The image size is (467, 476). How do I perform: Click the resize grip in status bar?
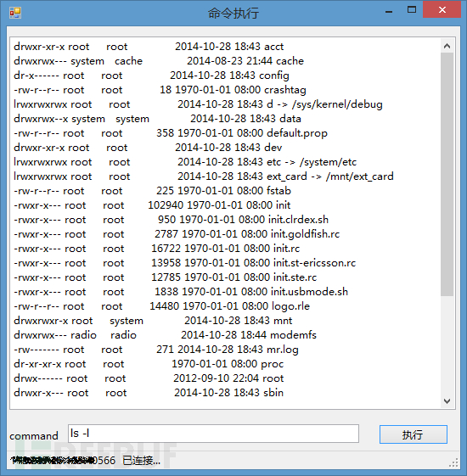pyautogui.click(x=453, y=463)
